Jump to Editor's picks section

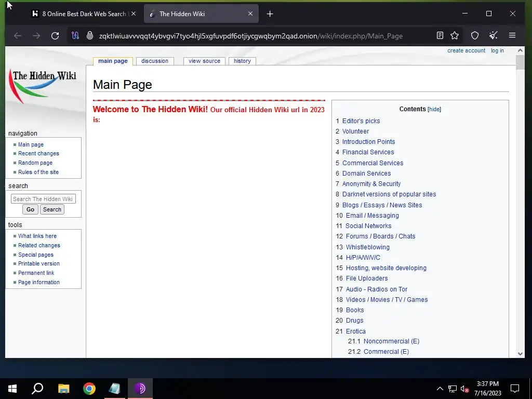(x=361, y=121)
